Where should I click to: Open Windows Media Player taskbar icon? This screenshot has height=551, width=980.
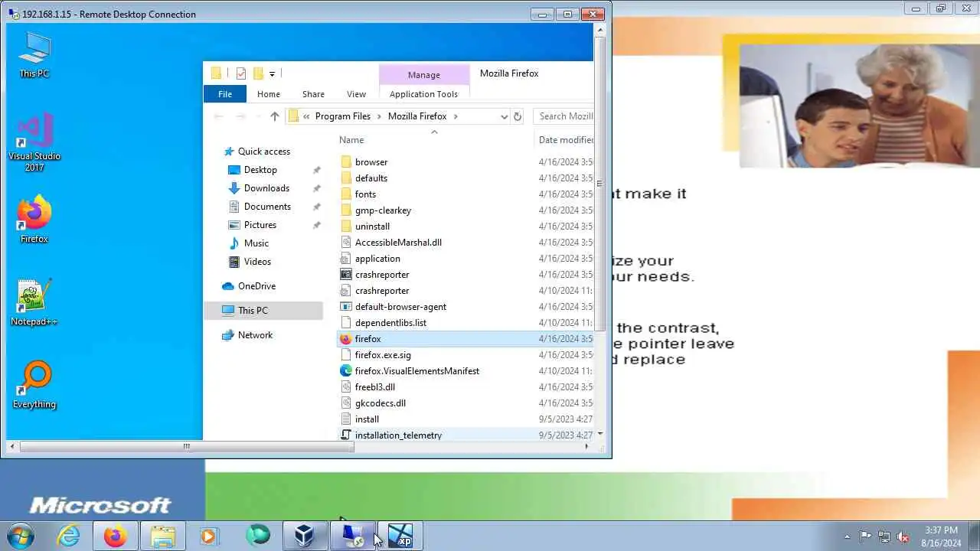[208, 536]
